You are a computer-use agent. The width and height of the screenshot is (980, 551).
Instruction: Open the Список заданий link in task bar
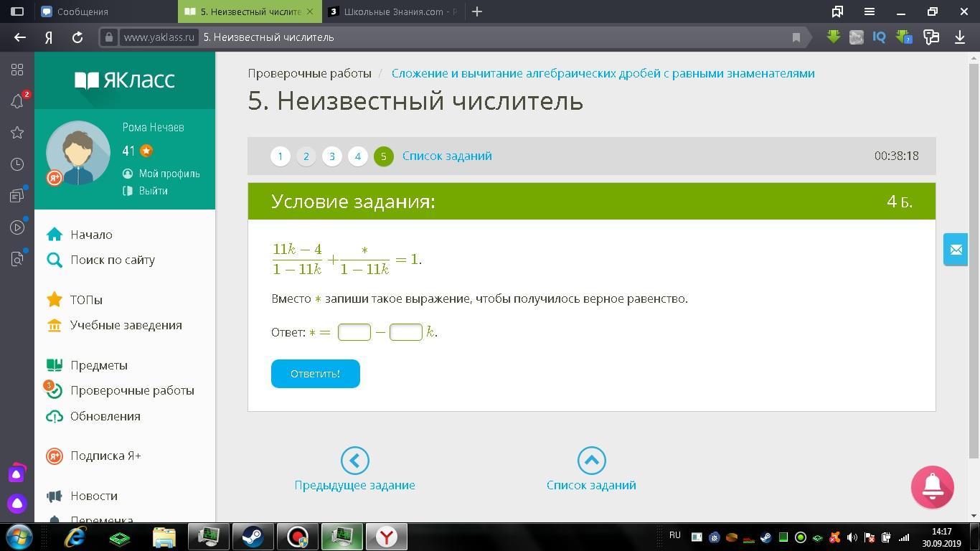point(447,156)
